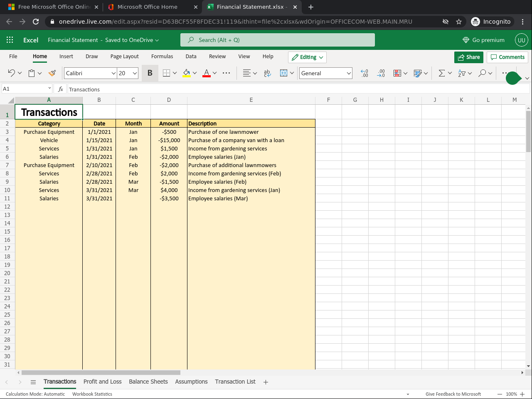Open the app launcher waffle icon
532x399 pixels.
[10, 40]
